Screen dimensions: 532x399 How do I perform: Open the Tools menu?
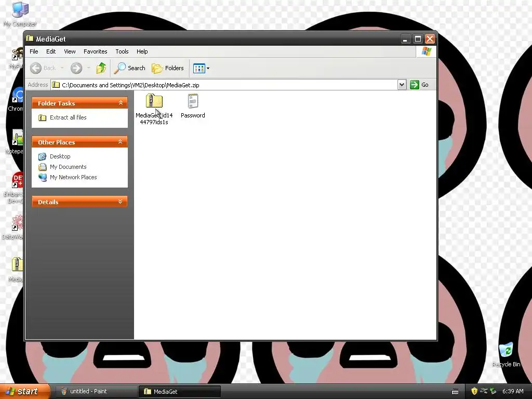[x=122, y=51]
